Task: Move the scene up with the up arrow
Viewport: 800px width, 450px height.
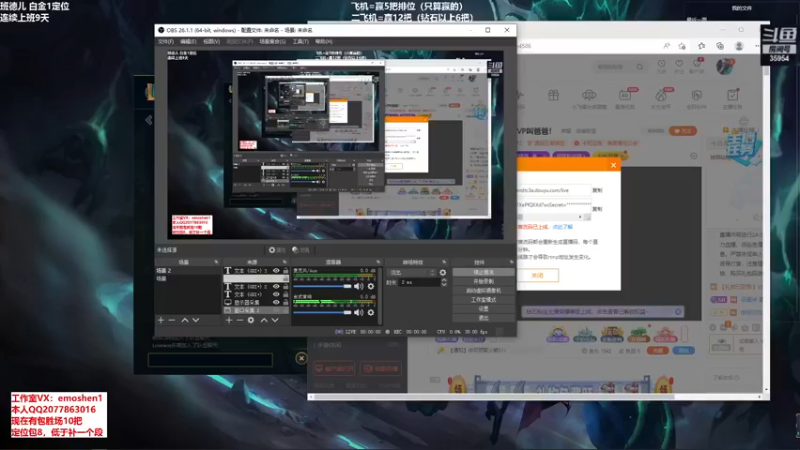Action: click(185, 320)
